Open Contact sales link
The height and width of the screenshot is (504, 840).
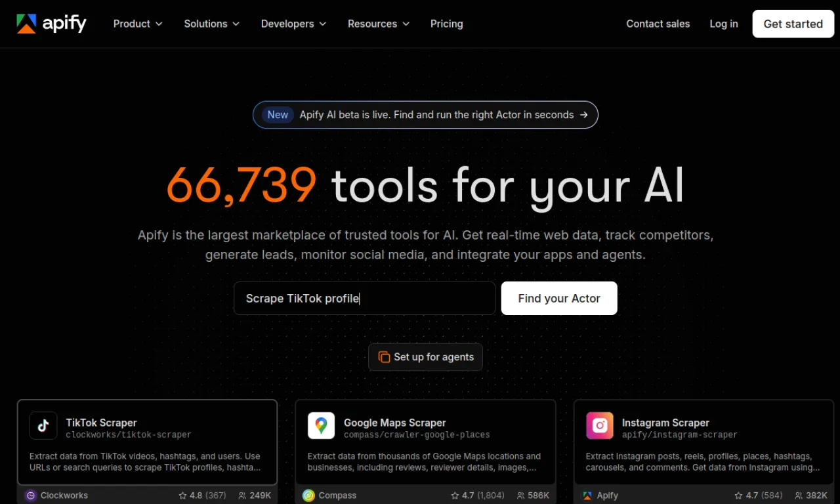click(658, 24)
